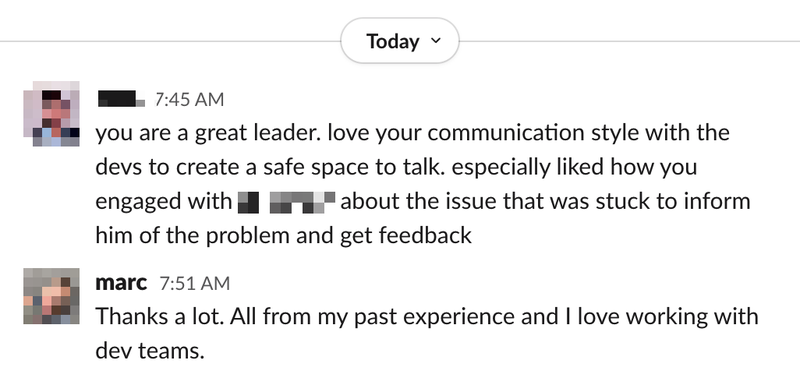The image size is (800, 385).
Task: Select the line starting 'you are a great leader'
Action: tap(412, 133)
